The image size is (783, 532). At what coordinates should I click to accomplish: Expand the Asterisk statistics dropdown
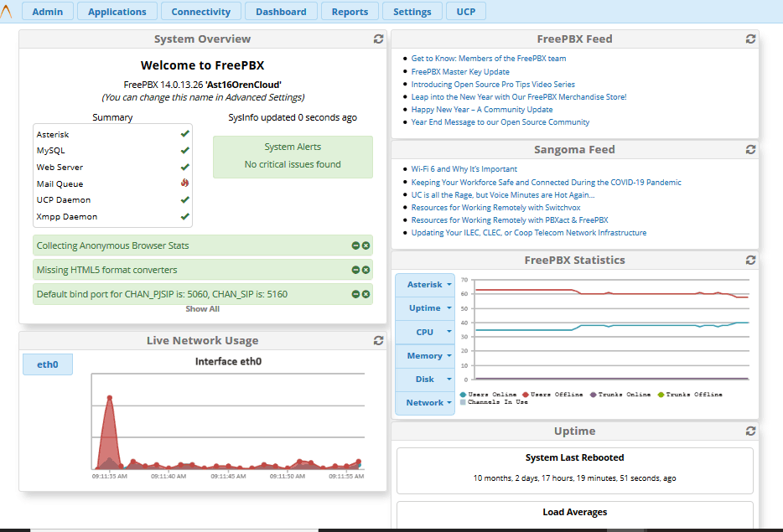tap(425, 285)
